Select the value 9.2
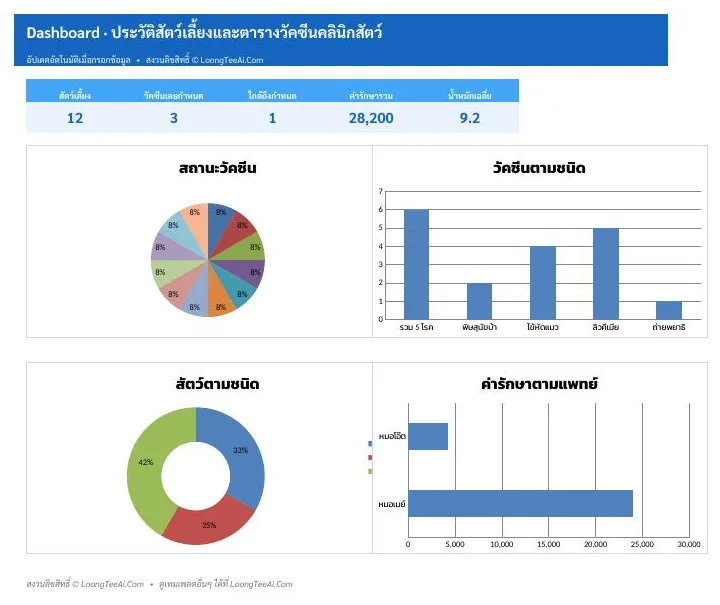 point(470,118)
